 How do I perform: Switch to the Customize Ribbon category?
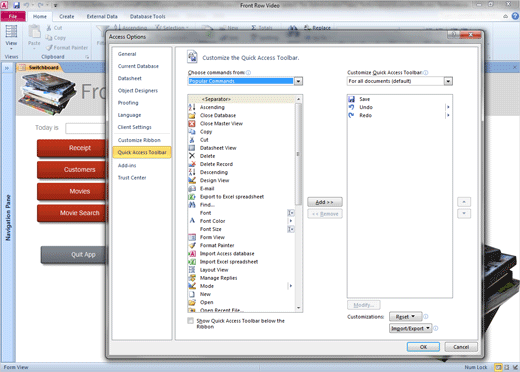(139, 140)
